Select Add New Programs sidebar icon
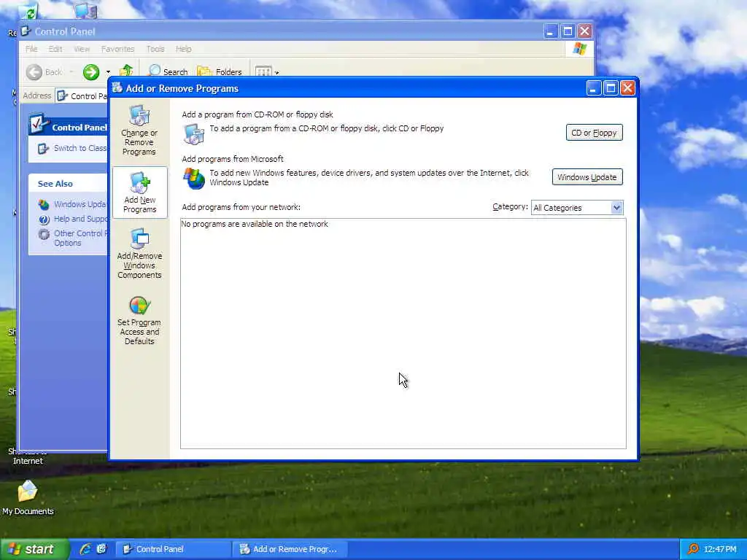Screen dimensions: 747x560 (139, 192)
